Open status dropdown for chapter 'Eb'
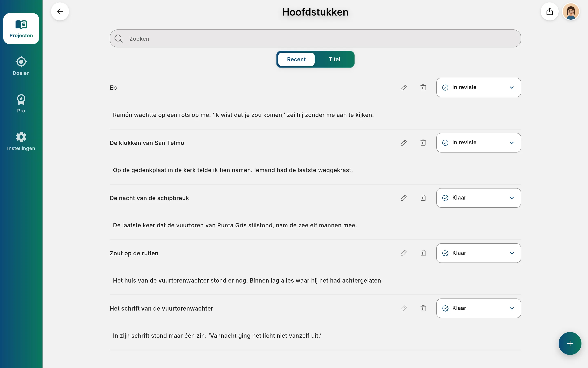This screenshot has height=368, width=588. (479, 88)
